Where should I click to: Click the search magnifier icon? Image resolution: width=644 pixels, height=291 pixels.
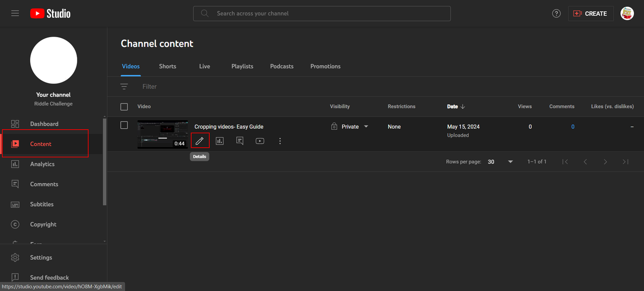point(205,14)
